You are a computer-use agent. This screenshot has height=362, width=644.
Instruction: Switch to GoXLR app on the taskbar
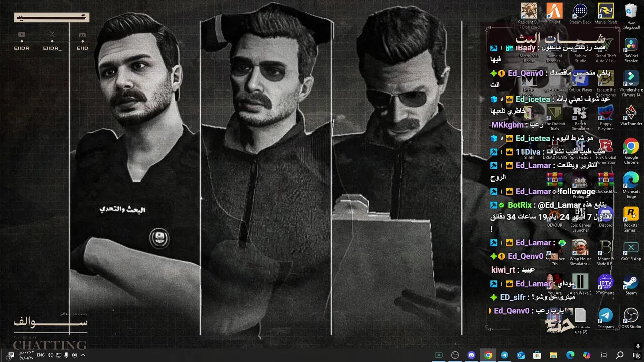[439, 355]
